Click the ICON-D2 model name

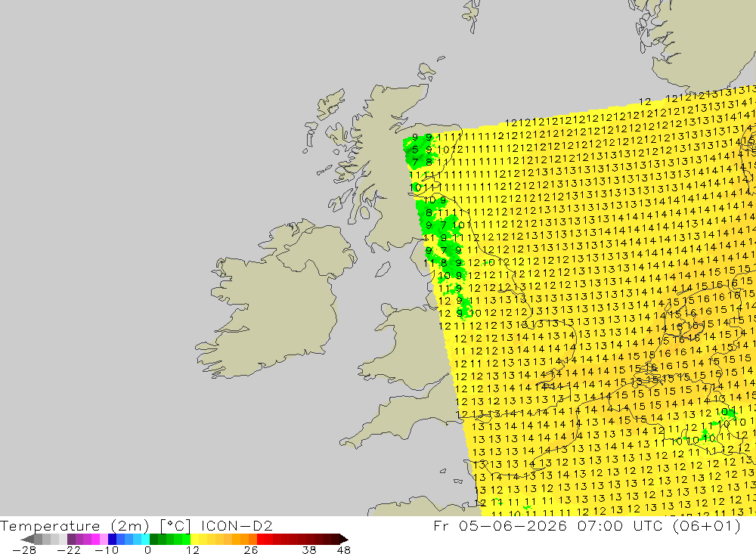coord(236,525)
